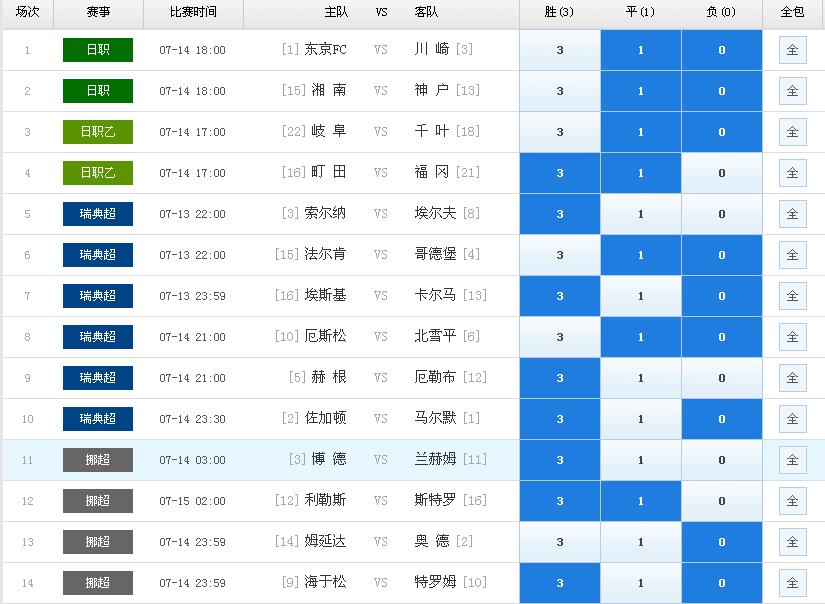Click home team 东京FC
The width and height of the screenshot is (825, 604).
click(326, 49)
